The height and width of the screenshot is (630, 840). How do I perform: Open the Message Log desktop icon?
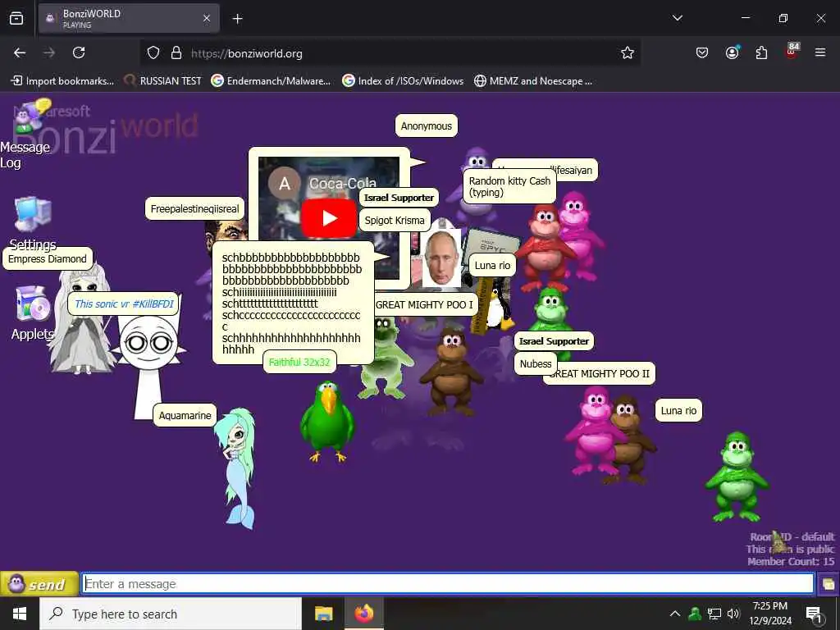click(32, 116)
